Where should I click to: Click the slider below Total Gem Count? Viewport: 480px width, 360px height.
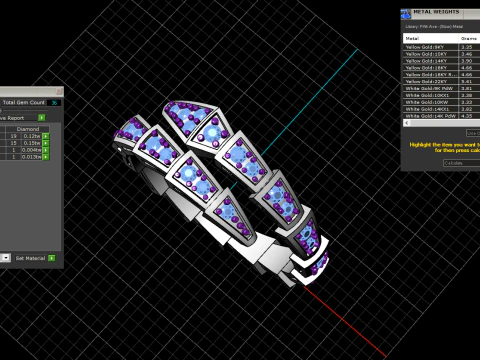[x=24, y=110]
